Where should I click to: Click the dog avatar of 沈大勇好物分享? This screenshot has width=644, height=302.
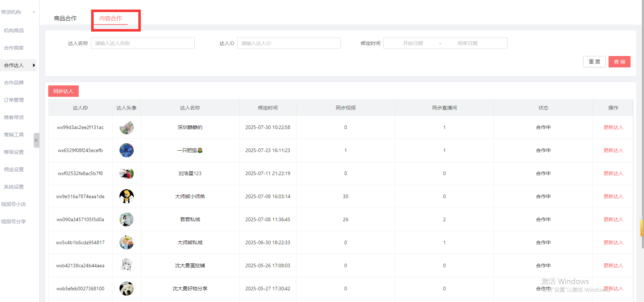coord(126,289)
